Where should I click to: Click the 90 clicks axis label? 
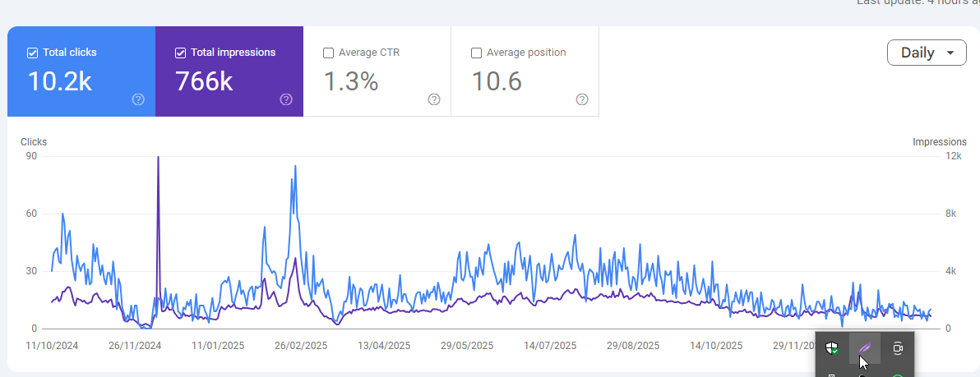(x=30, y=156)
